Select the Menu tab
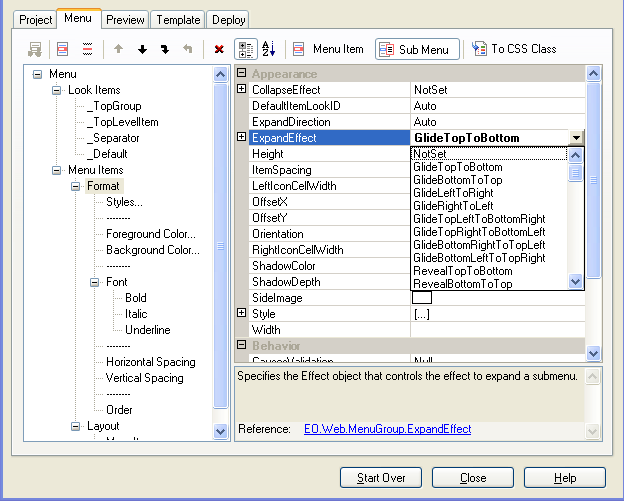This screenshot has height=501, width=624. (78, 18)
